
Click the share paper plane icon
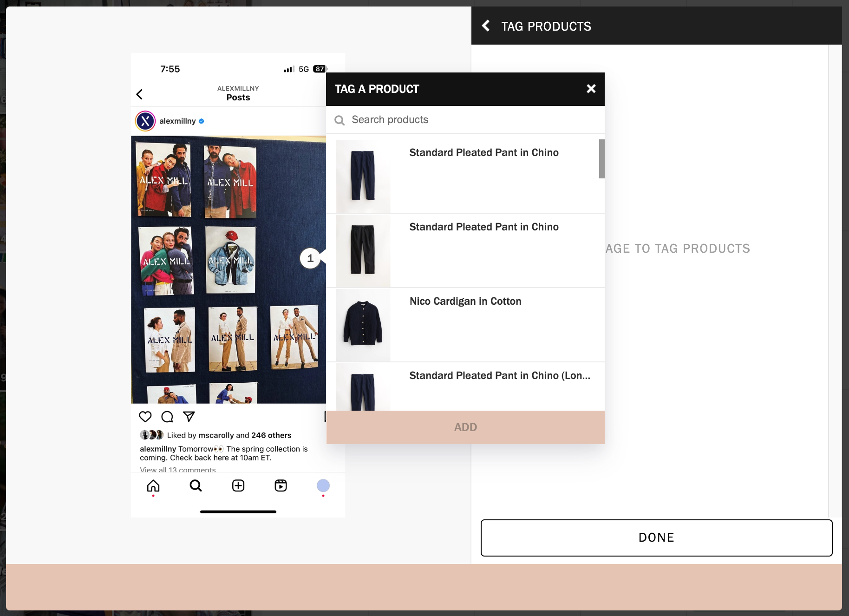click(188, 417)
